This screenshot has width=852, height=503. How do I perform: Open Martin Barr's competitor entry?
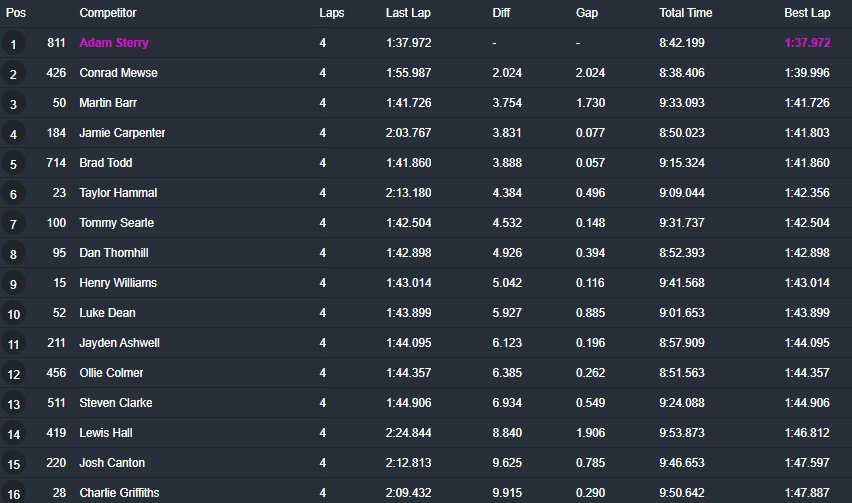[109, 103]
